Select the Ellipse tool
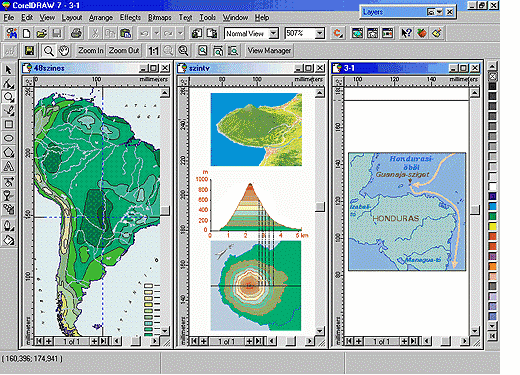The height and width of the screenshot is (375, 520). coord(8,138)
